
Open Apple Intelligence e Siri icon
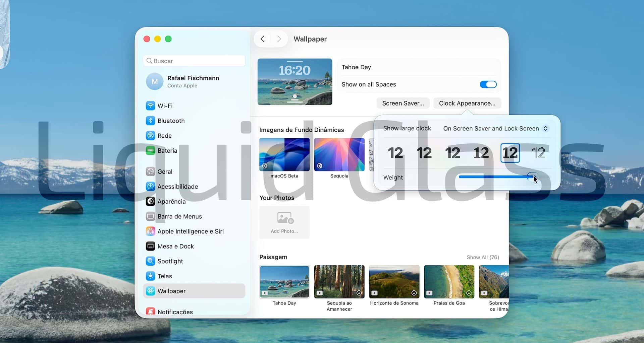point(151,231)
